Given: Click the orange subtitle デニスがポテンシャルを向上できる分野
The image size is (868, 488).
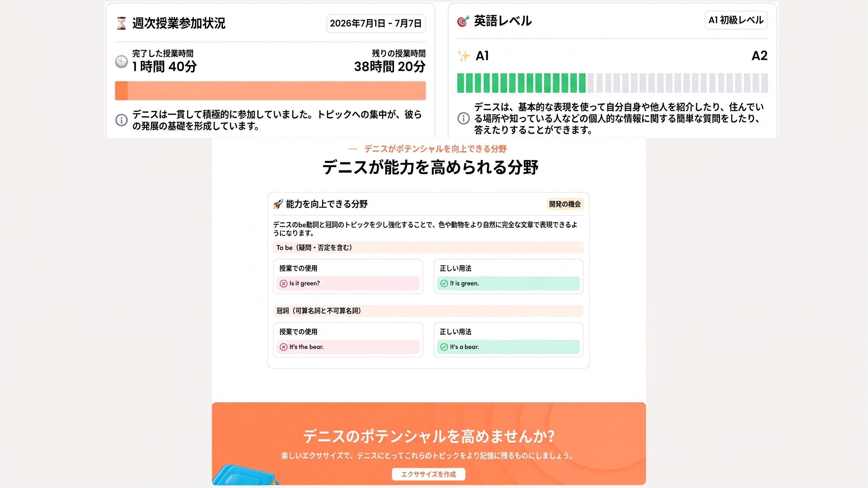Looking at the screenshot, I should click(435, 149).
